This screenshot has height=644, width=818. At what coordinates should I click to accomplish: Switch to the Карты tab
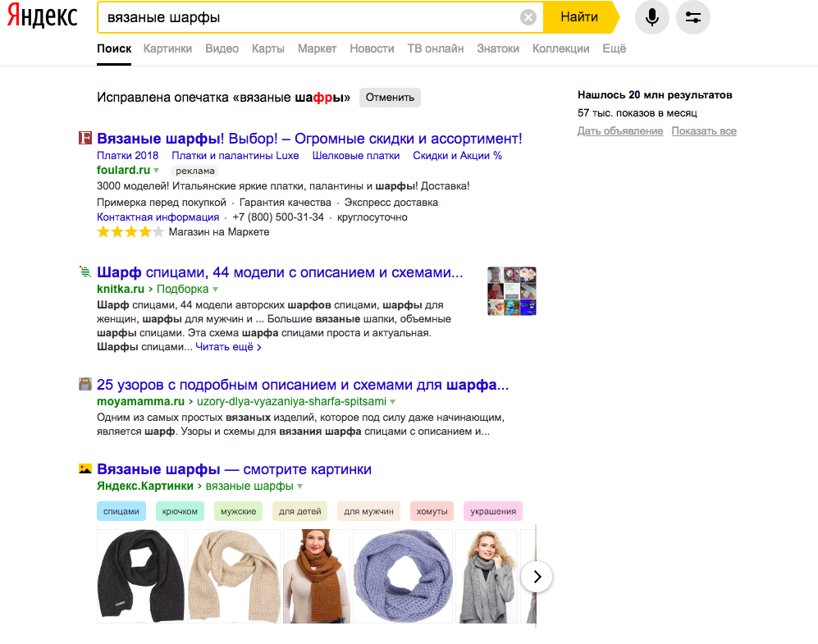click(x=268, y=48)
